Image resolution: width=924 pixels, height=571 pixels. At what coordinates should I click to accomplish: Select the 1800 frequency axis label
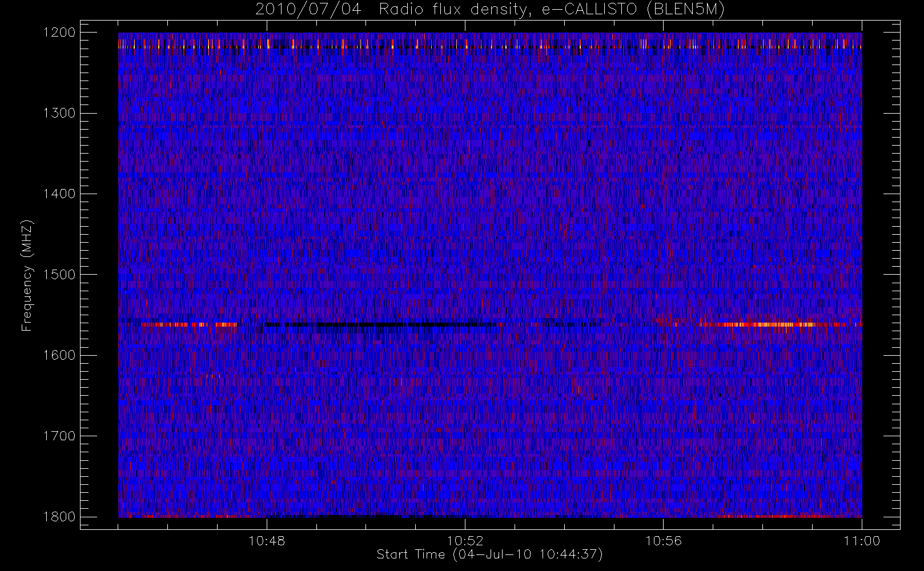coord(59,517)
